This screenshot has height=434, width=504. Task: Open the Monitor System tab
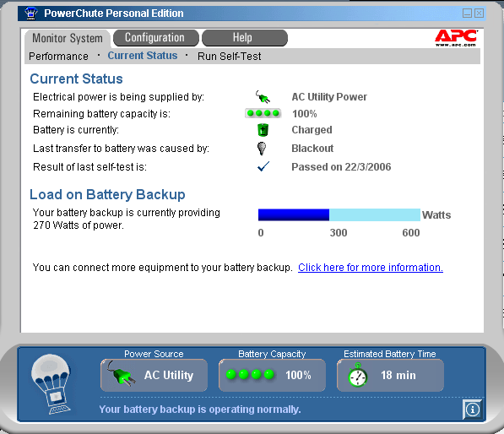point(68,38)
